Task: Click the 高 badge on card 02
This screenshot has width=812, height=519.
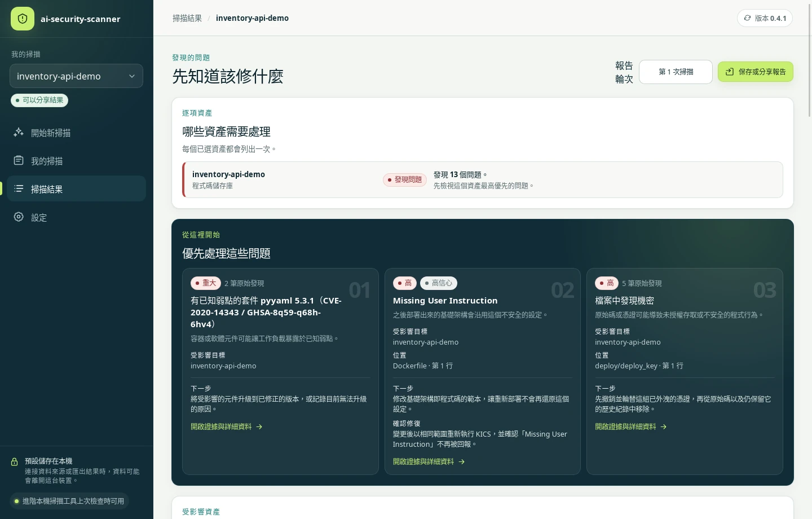Action: 405,283
